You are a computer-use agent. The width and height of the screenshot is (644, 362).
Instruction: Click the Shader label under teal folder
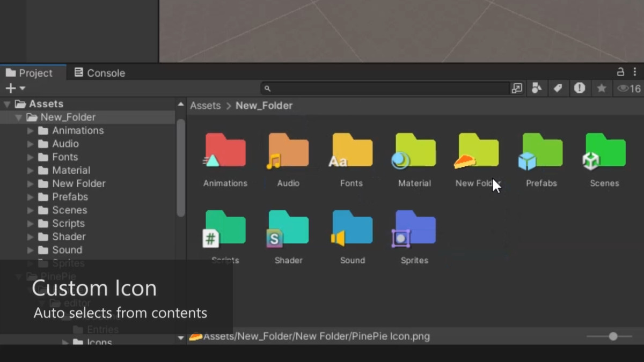tap(289, 261)
